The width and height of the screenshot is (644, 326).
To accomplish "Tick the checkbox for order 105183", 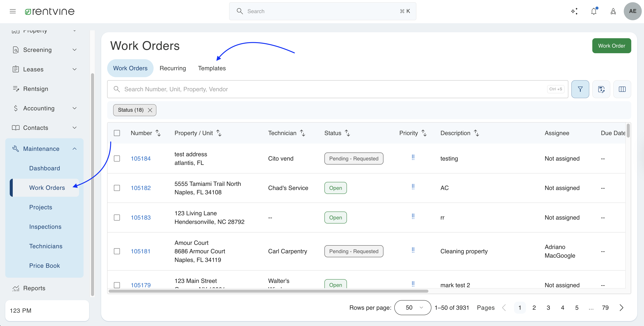I will point(117,218).
